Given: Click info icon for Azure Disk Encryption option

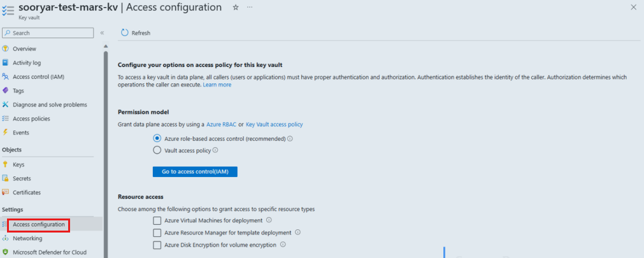Looking at the screenshot, I should pos(283,245).
